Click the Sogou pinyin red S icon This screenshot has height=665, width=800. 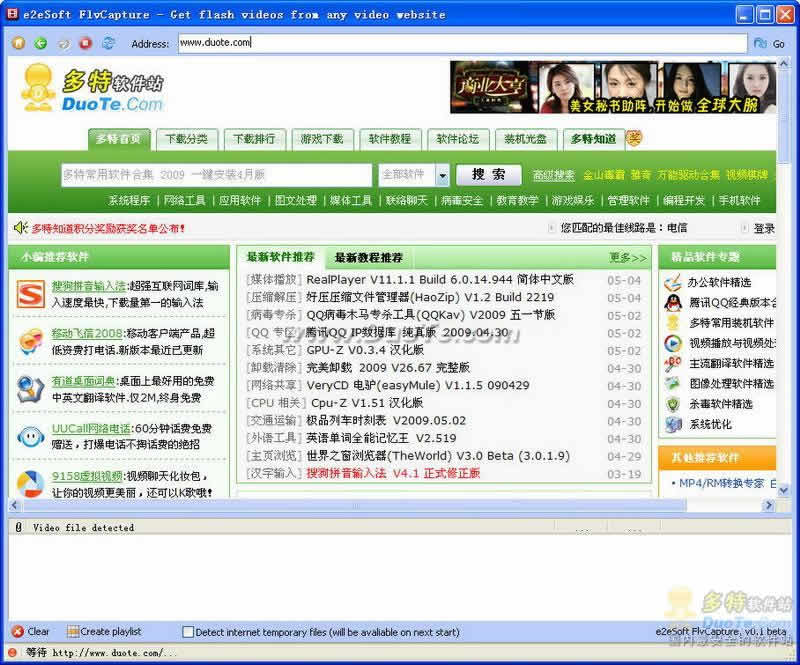click(30, 294)
